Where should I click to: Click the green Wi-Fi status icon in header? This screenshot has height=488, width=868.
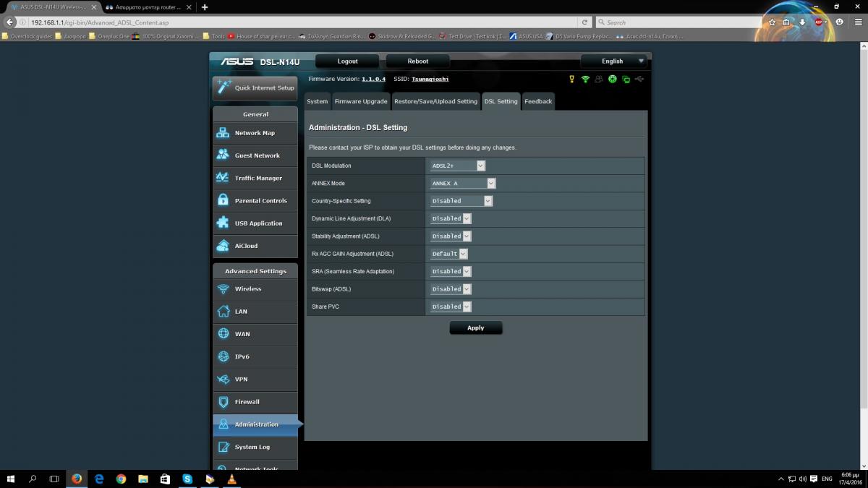pos(586,80)
